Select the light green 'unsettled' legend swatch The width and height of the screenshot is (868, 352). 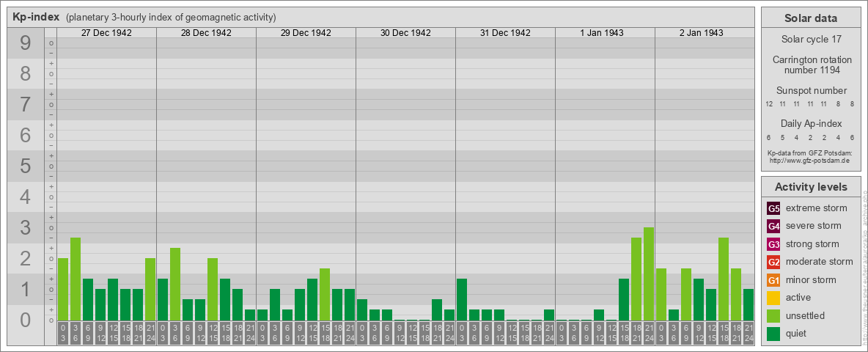point(773,315)
